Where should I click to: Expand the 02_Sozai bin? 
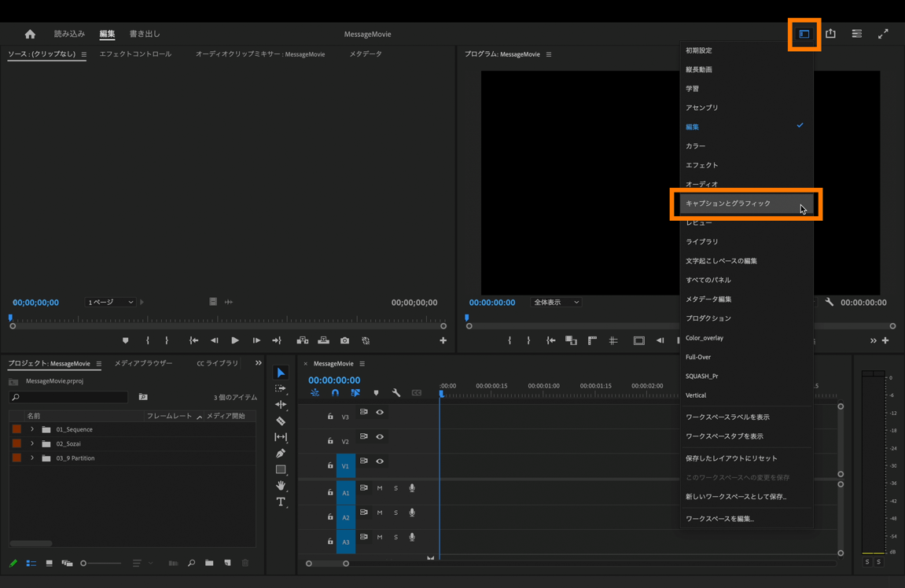[x=32, y=443]
